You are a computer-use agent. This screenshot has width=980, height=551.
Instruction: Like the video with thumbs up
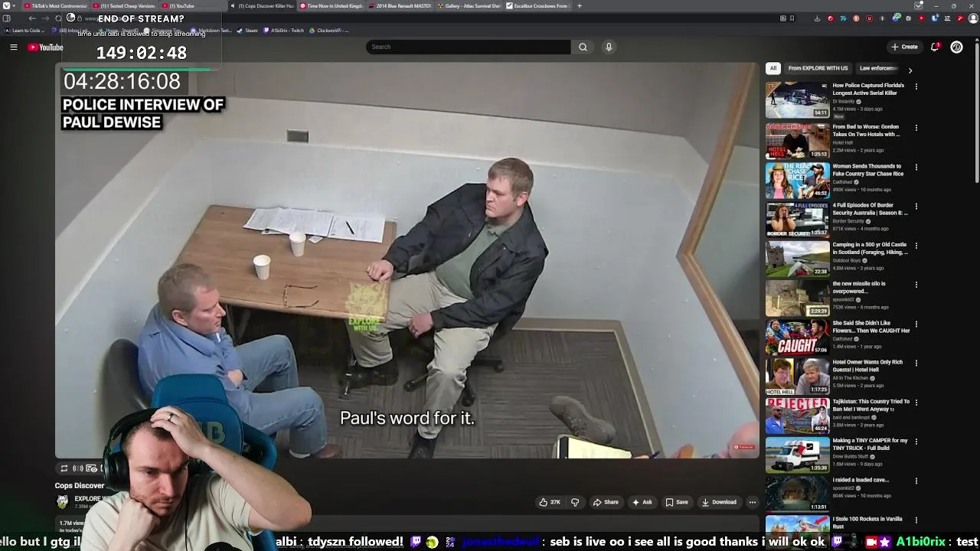550,502
